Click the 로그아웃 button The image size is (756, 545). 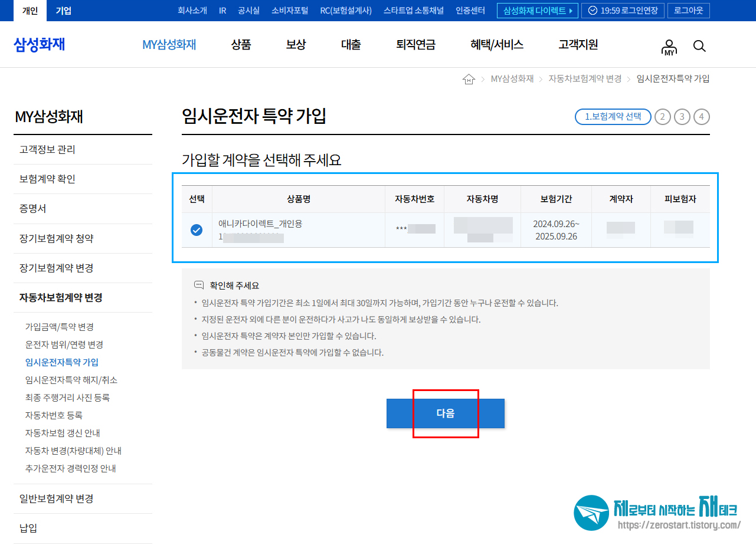pos(688,11)
